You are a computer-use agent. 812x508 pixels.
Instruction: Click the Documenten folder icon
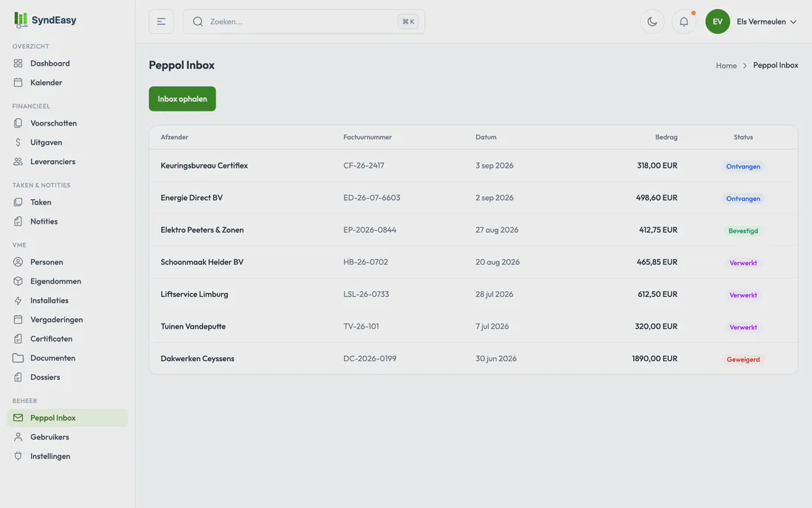coord(18,358)
